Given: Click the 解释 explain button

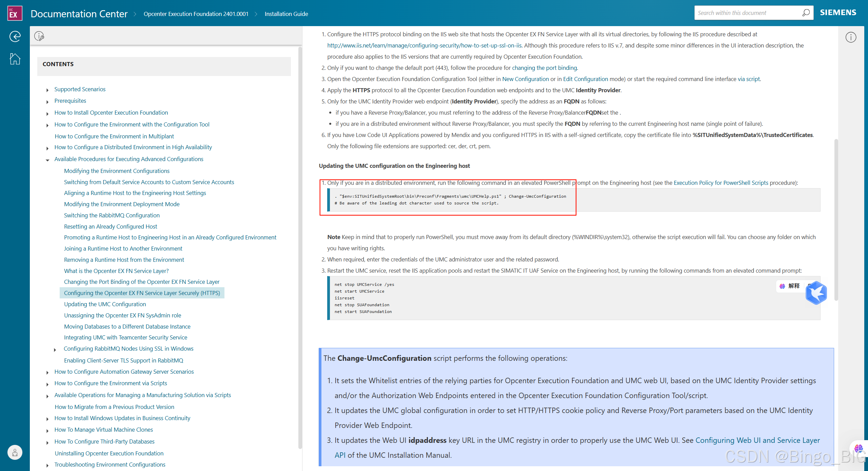Looking at the screenshot, I should pyautogui.click(x=790, y=286).
